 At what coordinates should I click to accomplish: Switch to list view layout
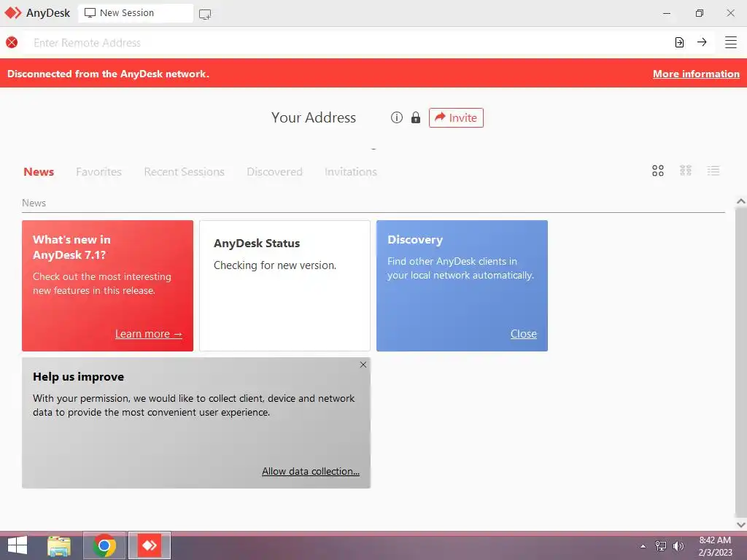pos(713,171)
